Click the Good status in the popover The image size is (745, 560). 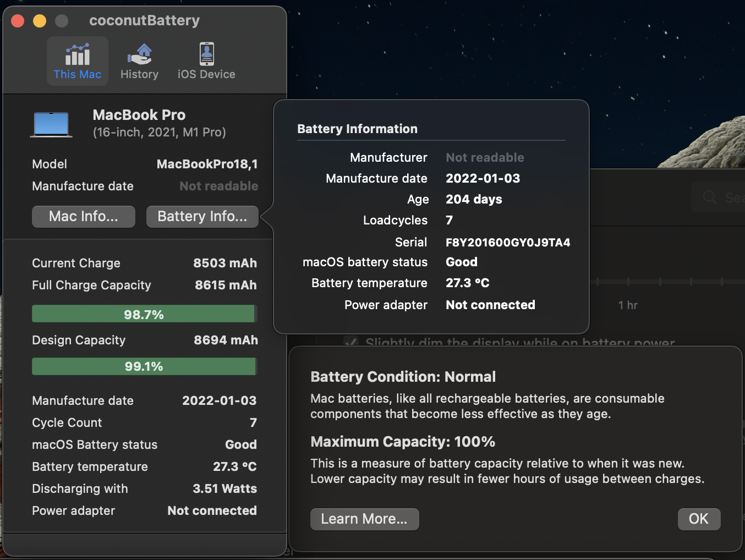(462, 262)
